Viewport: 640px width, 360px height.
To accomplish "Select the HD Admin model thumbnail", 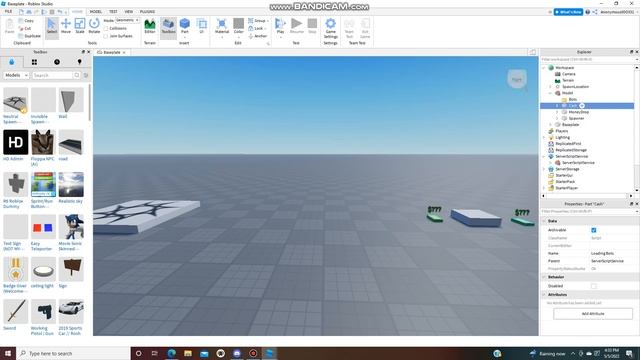I will click(16, 142).
